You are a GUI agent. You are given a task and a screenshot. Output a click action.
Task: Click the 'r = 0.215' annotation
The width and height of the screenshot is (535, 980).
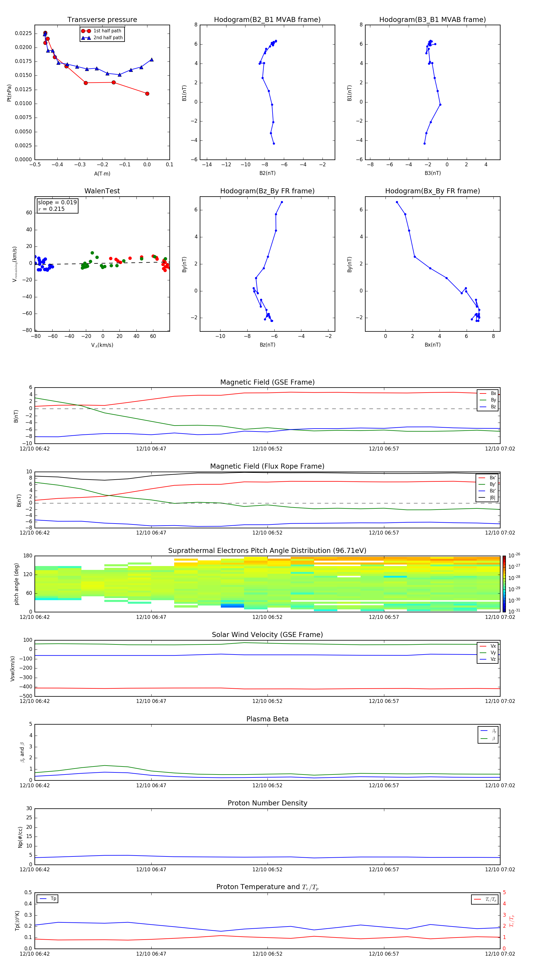pos(51,209)
